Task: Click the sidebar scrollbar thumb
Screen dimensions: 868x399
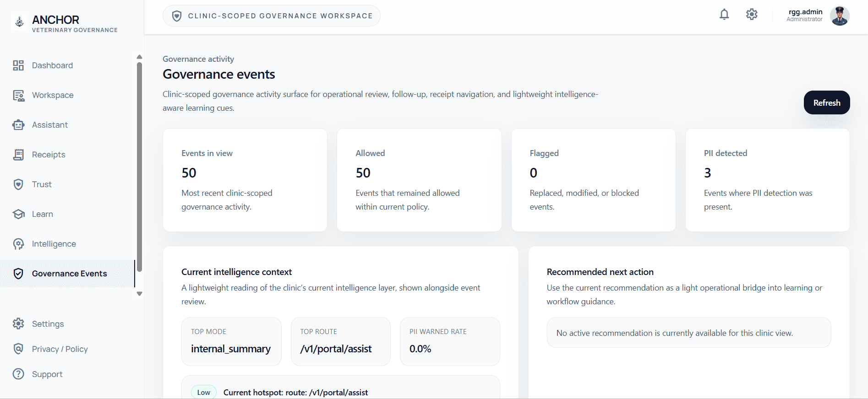Action: (x=139, y=167)
